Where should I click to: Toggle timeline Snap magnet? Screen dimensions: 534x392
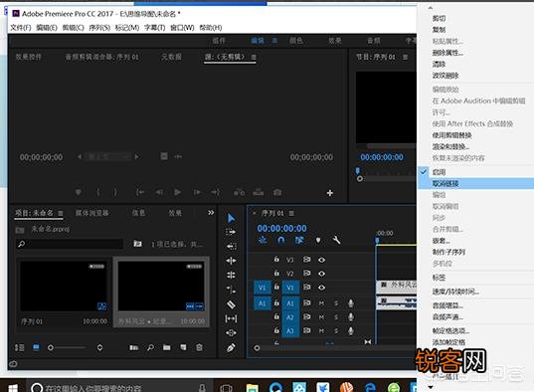click(281, 241)
